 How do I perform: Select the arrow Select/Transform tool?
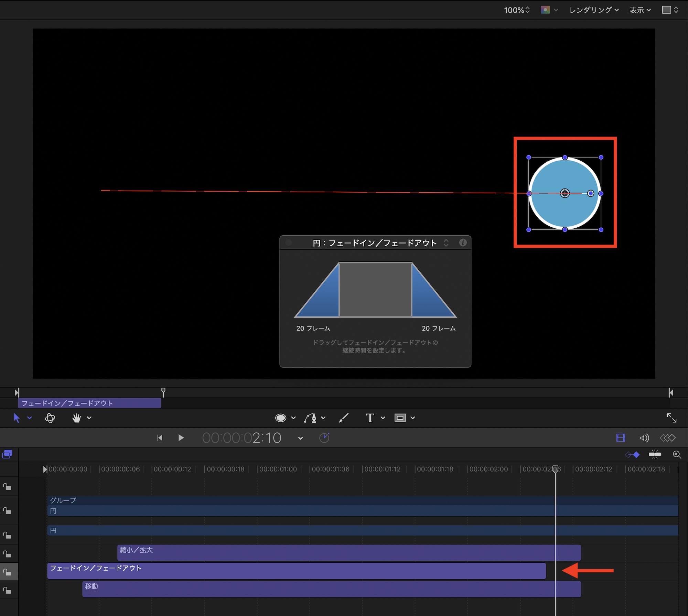(16, 418)
